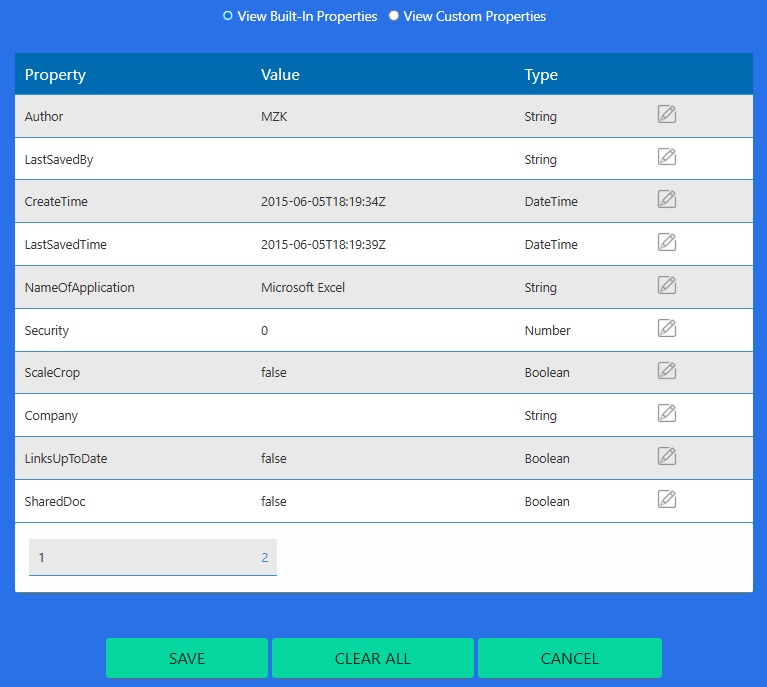Image resolution: width=767 pixels, height=687 pixels.
Task: Edit the NameOfApplication value
Action: coord(667,285)
